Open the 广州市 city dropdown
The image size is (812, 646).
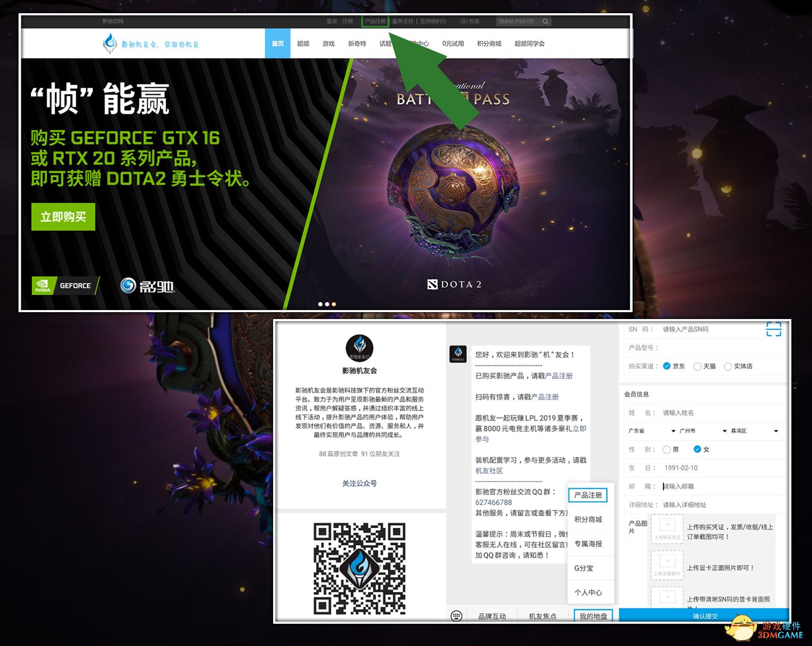(703, 431)
